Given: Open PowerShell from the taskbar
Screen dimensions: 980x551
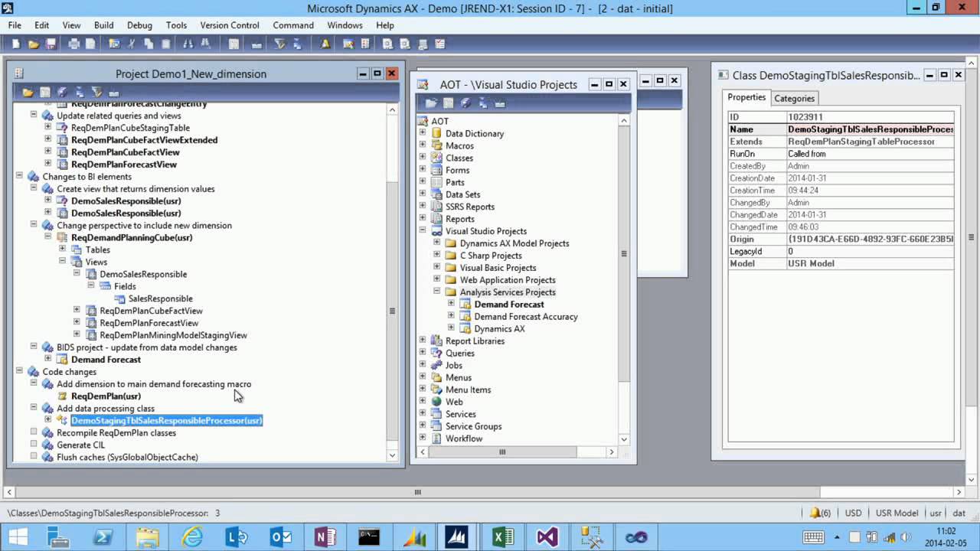Looking at the screenshot, I should 103,536.
